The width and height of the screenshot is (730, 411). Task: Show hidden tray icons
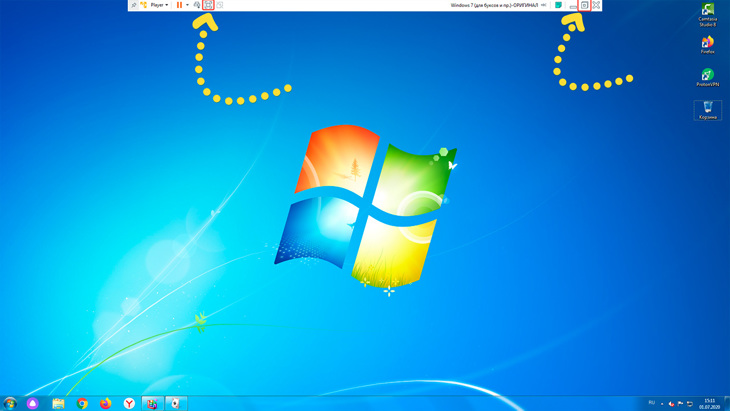pyautogui.click(x=662, y=404)
